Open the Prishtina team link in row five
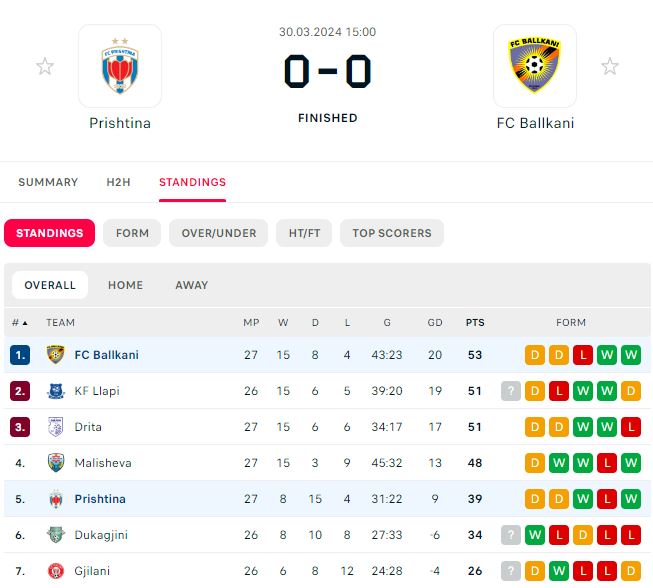 click(x=100, y=499)
